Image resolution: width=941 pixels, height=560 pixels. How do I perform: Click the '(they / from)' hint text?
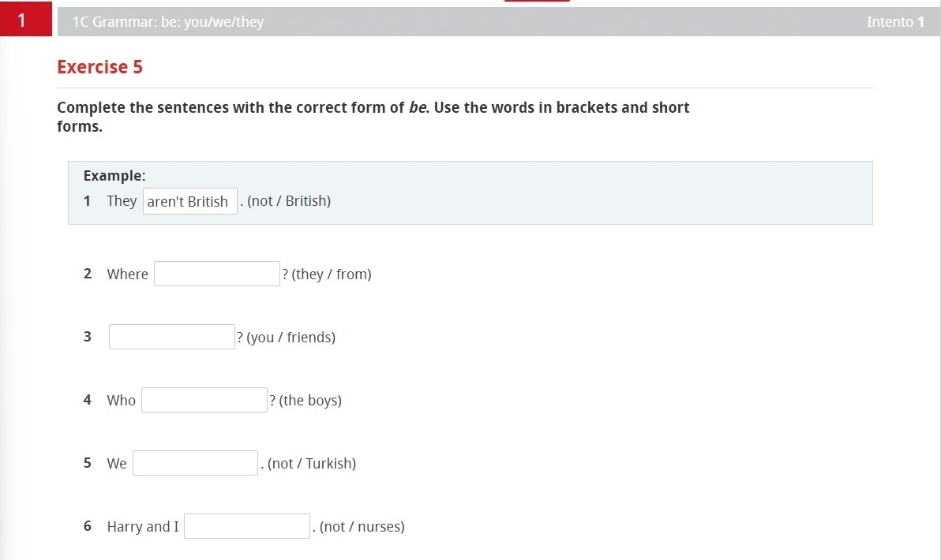(332, 274)
